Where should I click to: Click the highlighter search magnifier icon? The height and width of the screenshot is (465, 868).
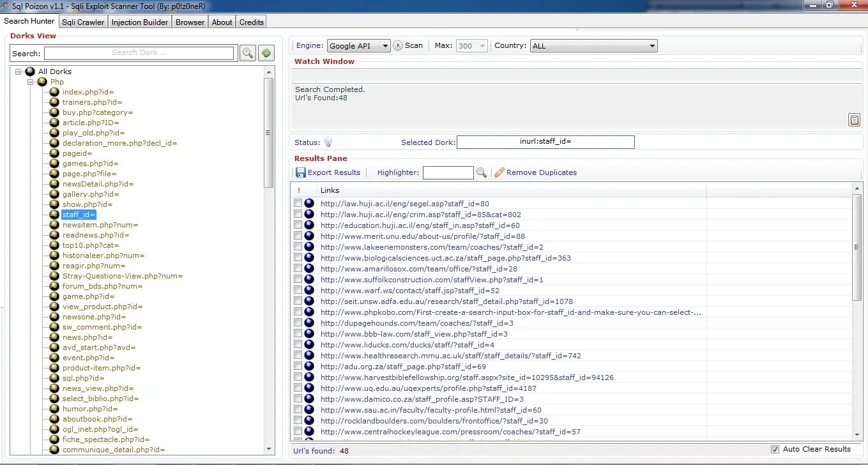pyautogui.click(x=482, y=172)
